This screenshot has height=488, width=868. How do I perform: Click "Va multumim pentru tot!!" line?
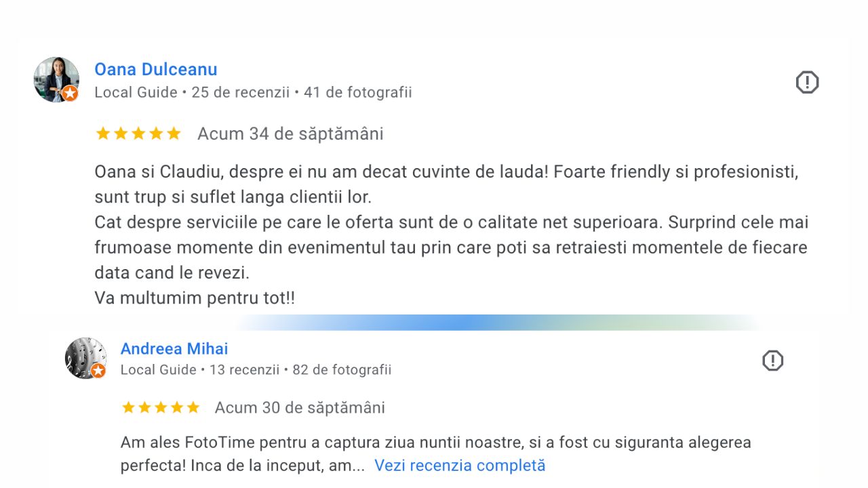[195, 298]
